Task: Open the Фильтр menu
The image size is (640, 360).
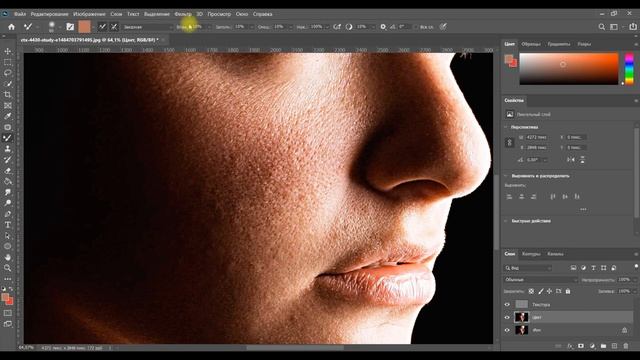Action: (x=183, y=14)
